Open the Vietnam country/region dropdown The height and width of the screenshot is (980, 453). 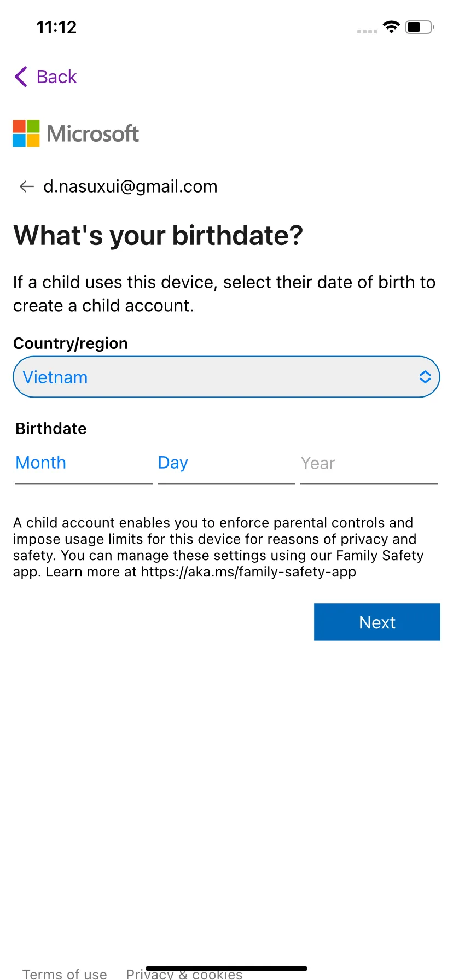226,377
